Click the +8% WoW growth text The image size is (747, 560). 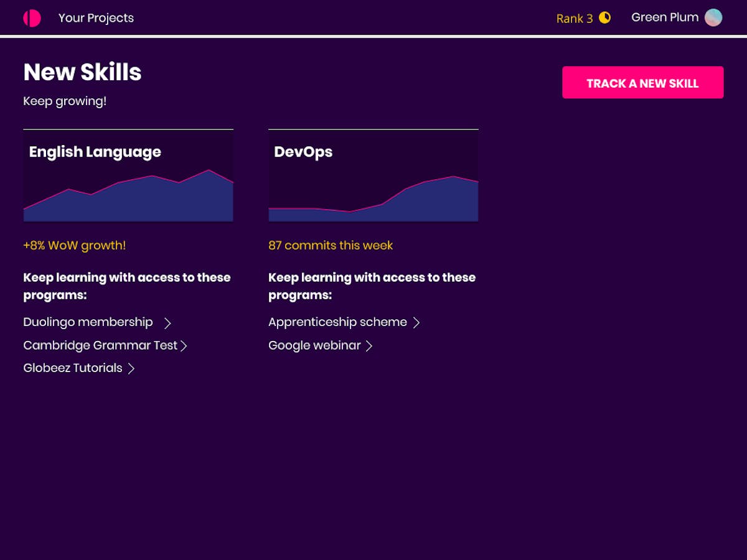[75, 245]
